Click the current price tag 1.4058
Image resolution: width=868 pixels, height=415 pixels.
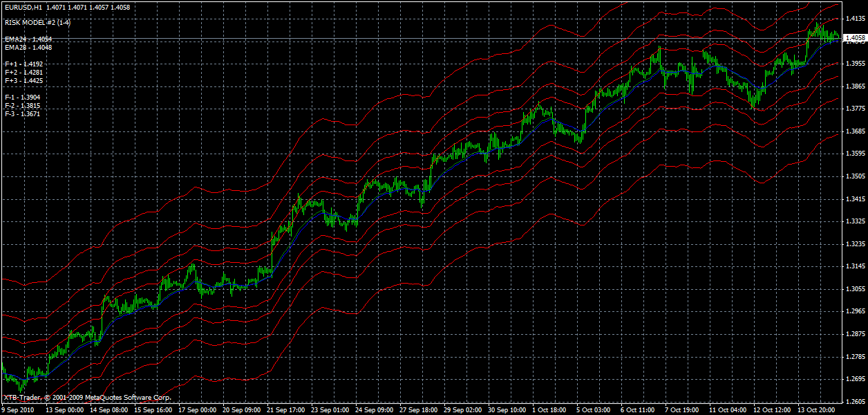(x=855, y=38)
